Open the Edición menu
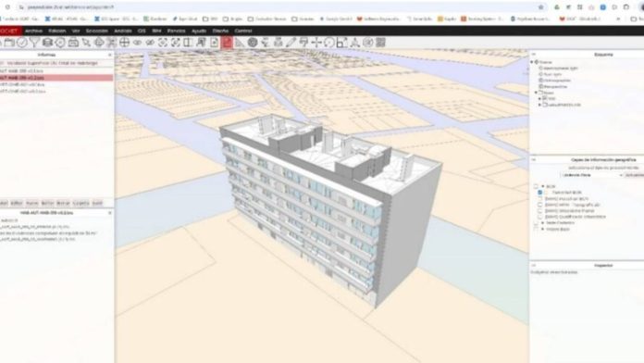Image resolution: width=644 pixels, height=363 pixels. click(57, 31)
